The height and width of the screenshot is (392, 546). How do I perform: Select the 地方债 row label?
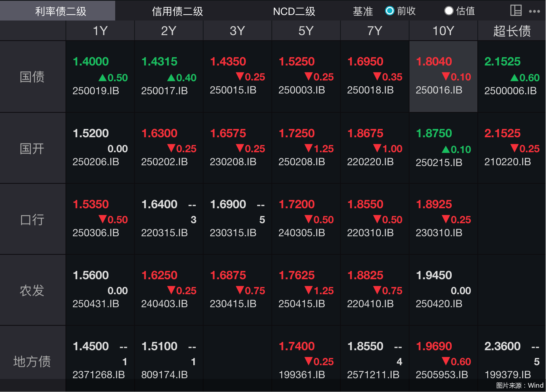32,361
